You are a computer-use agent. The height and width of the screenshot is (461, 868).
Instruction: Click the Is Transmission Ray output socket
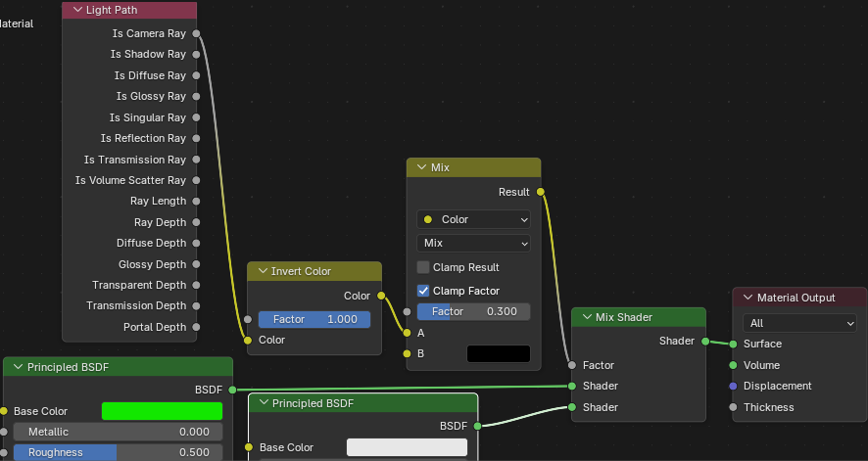tap(196, 160)
